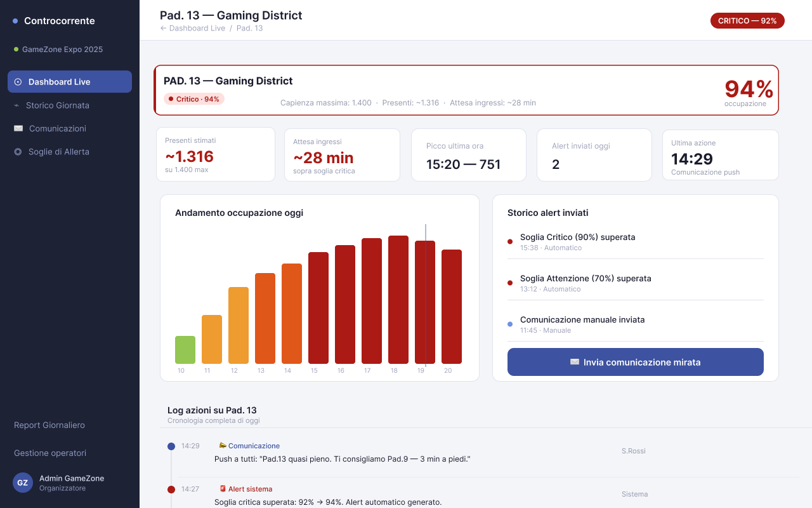Screen dimensions: 812x508
Task: Click the Alert inviati oggi card
Action: tap(594, 155)
